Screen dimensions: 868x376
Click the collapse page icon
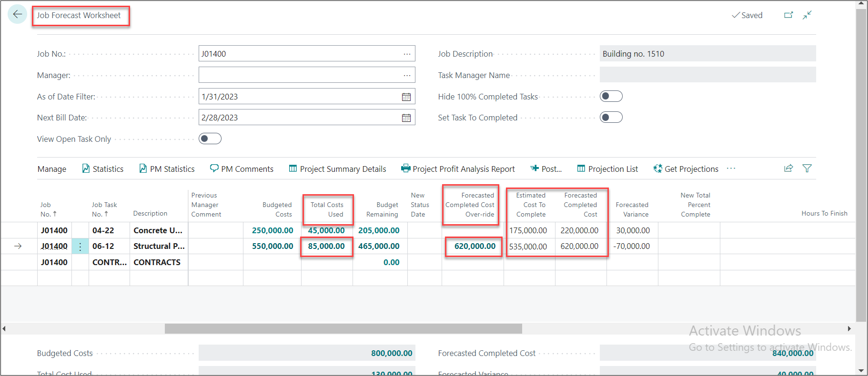pos(807,15)
